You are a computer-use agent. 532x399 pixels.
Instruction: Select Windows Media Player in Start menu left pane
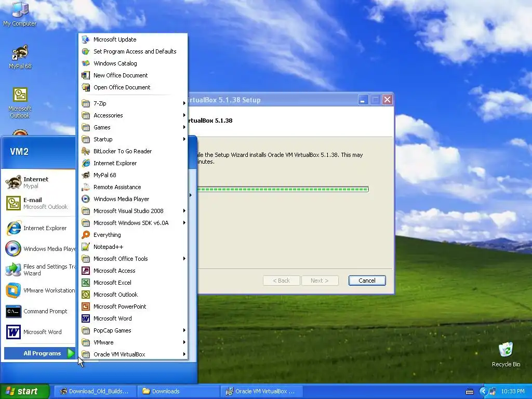(x=39, y=249)
